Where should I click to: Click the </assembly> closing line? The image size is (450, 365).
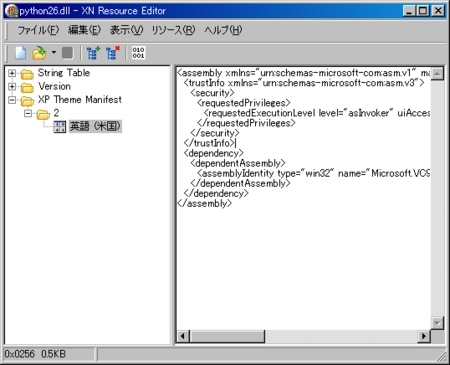tap(204, 203)
